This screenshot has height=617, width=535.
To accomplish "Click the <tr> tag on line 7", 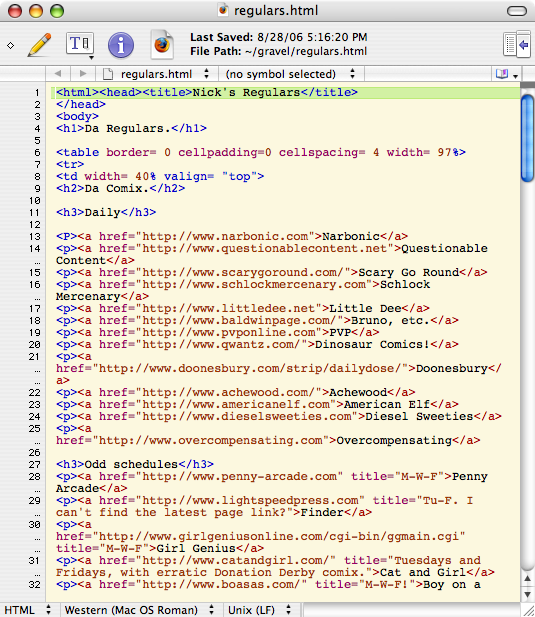I will (x=70, y=164).
